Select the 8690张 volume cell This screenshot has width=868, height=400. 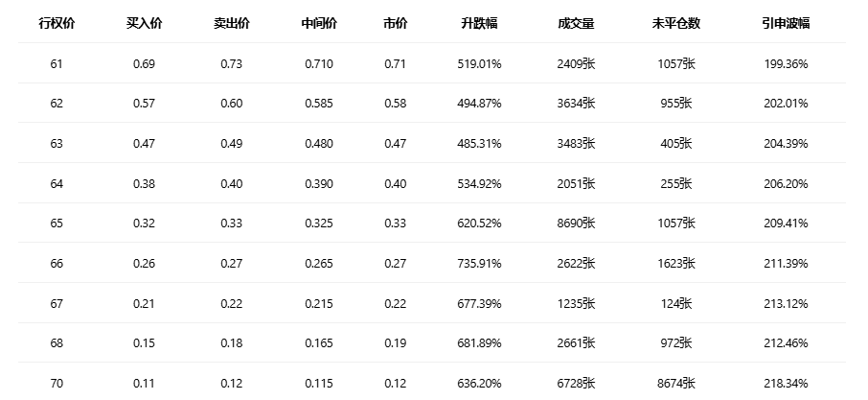tap(576, 223)
